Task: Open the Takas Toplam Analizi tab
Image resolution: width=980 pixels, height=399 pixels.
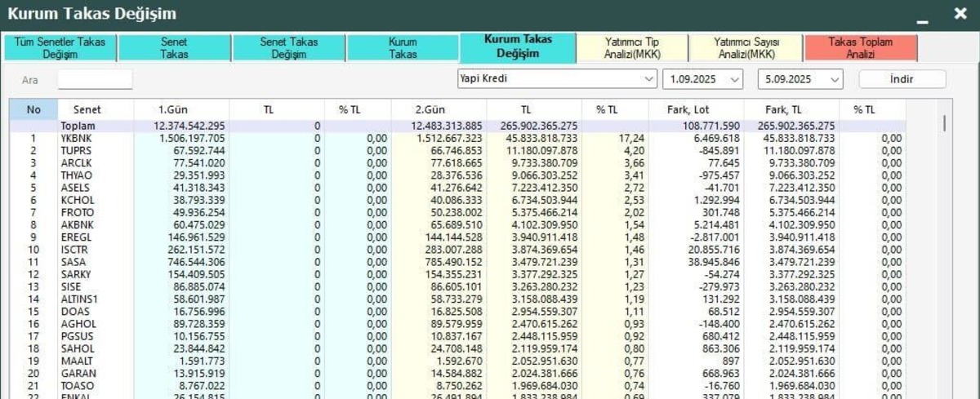Action: point(861,48)
